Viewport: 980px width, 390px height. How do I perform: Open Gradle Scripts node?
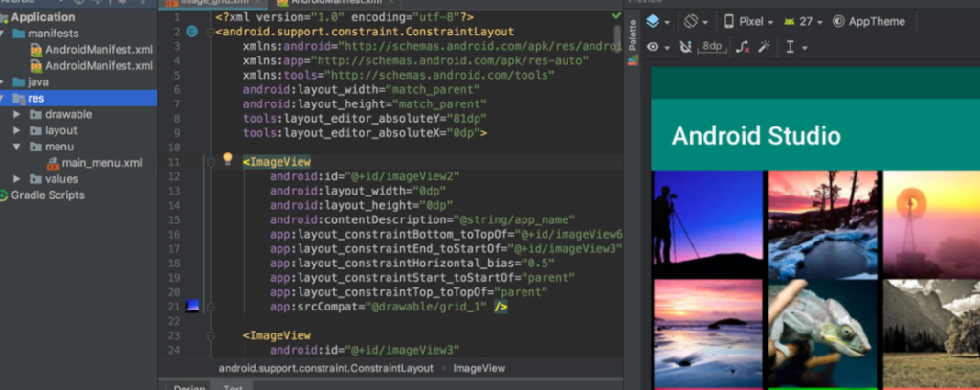[x=48, y=195]
